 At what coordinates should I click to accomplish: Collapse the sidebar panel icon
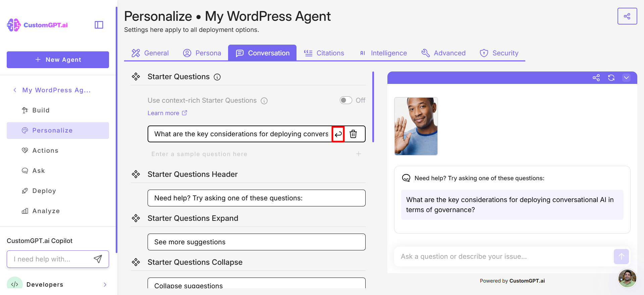click(x=99, y=25)
